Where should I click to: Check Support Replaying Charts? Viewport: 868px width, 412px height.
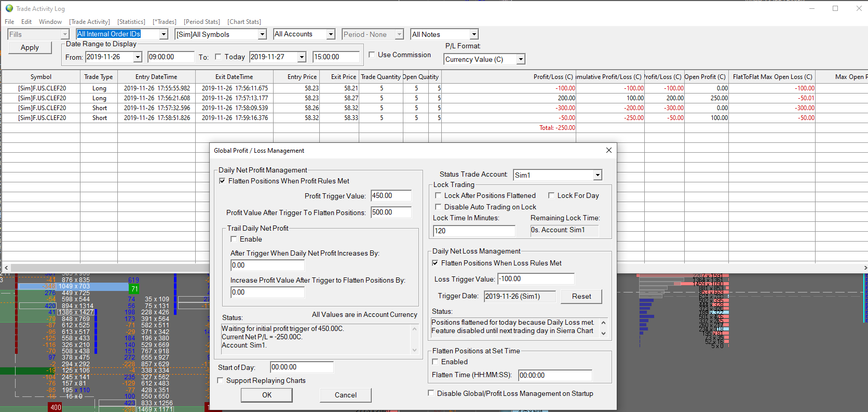[x=220, y=380]
